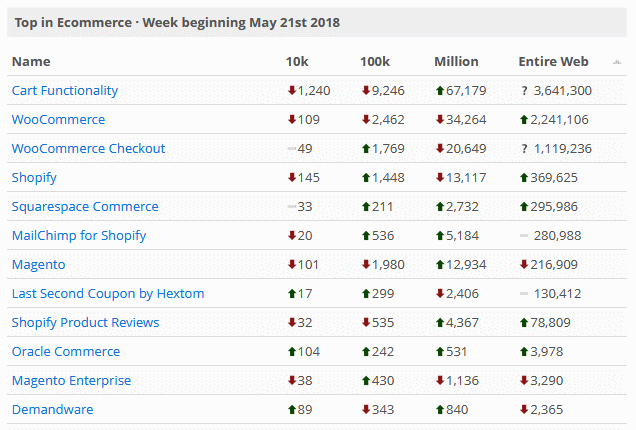
Task: Click the question mark beside 3,641,300
Action: (x=524, y=90)
